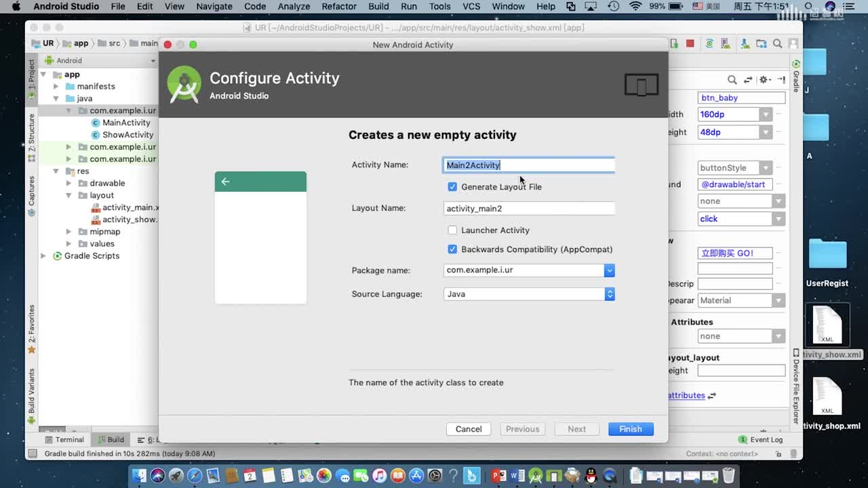Image resolution: width=868 pixels, height=488 pixels.
Task: Open the Refactor menu
Action: pos(339,7)
